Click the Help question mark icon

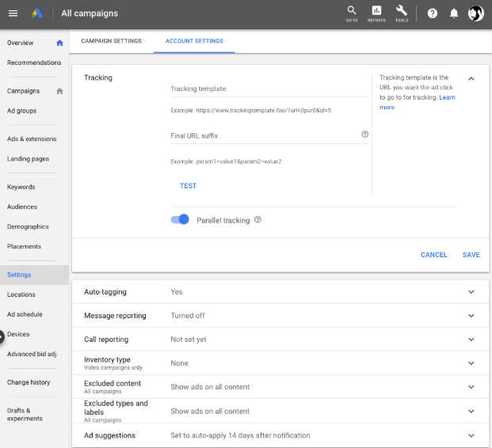(x=433, y=13)
